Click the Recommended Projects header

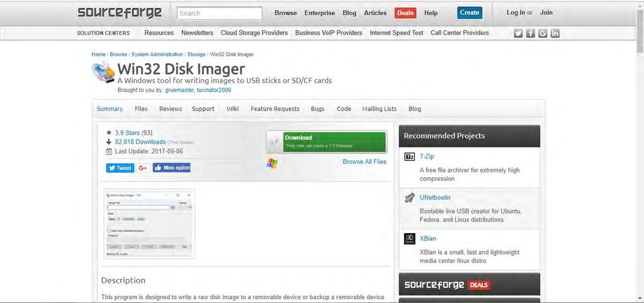click(470, 136)
